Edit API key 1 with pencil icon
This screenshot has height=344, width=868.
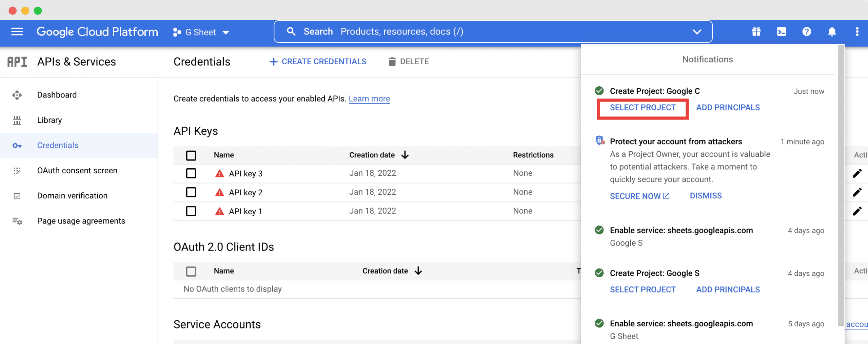pyautogui.click(x=857, y=211)
